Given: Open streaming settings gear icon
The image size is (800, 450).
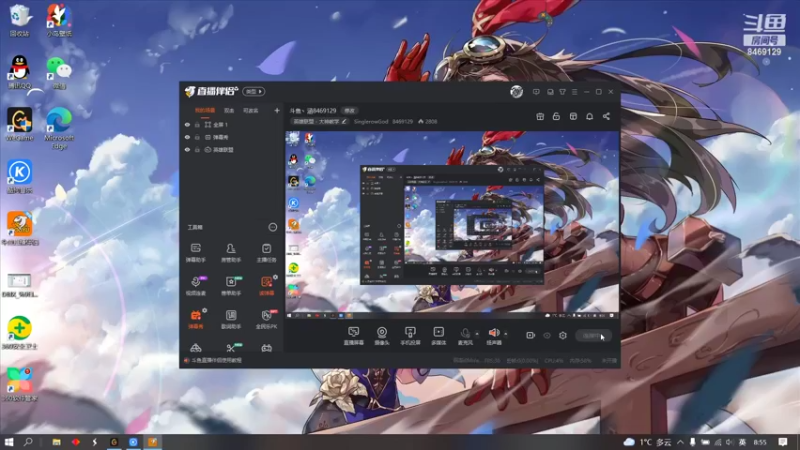Looking at the screenshot, I should pyautogui.click(x=563, y=335).
